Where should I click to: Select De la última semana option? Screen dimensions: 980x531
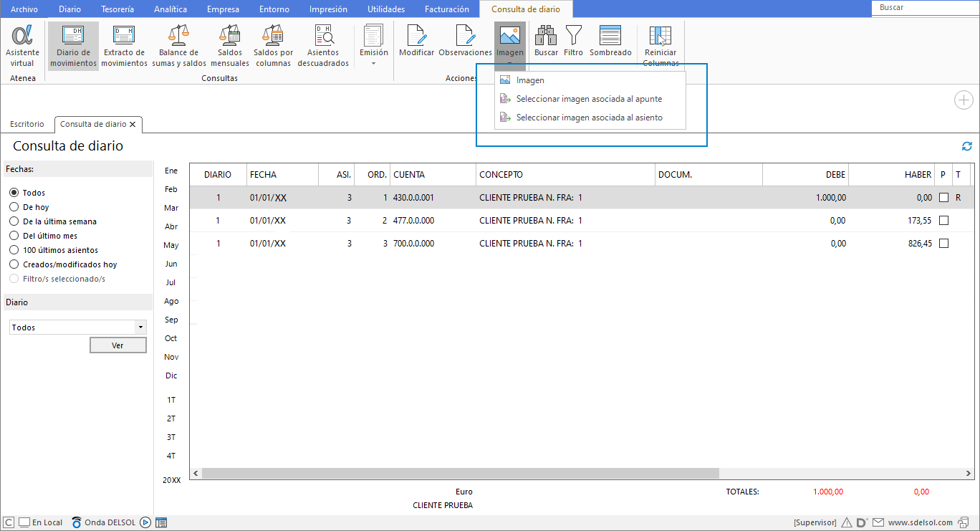coord(14,221)
